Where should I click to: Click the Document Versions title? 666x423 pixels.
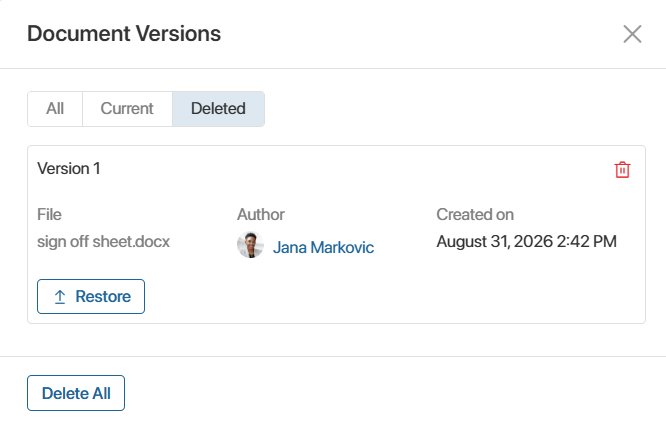[124, 34]
